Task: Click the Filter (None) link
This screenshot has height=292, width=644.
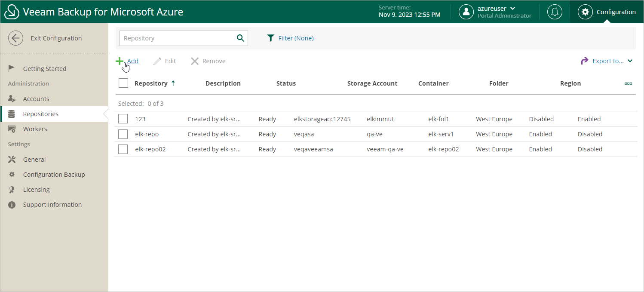Action: point(296,38)
